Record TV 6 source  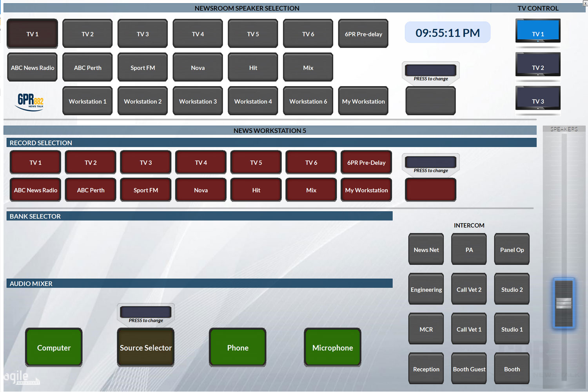pyautogui.click(x=311, y=163)
